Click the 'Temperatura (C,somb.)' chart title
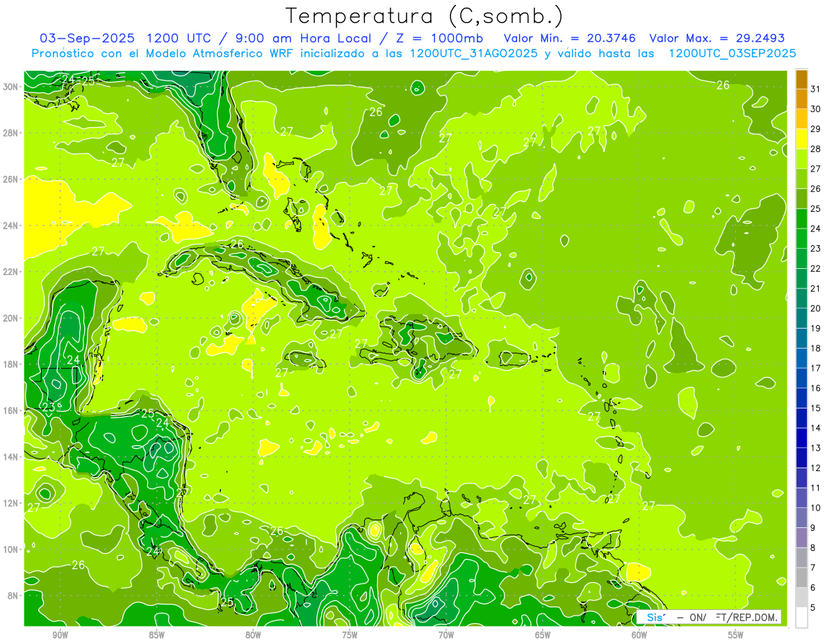This screenshot has width=834, height=644. tap(425, 16)
